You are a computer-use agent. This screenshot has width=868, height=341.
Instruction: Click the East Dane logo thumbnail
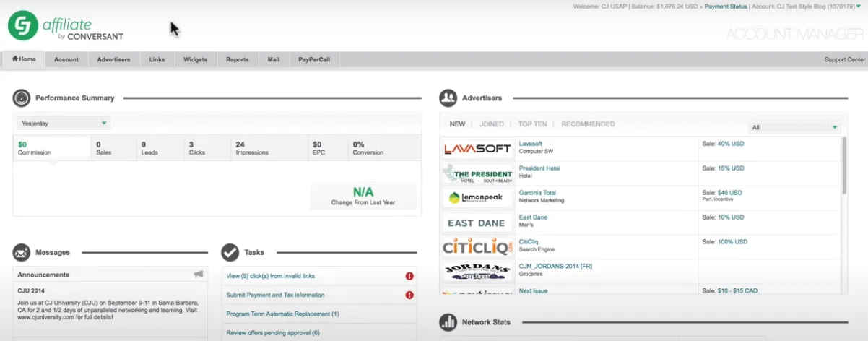[x=477, y=223]
